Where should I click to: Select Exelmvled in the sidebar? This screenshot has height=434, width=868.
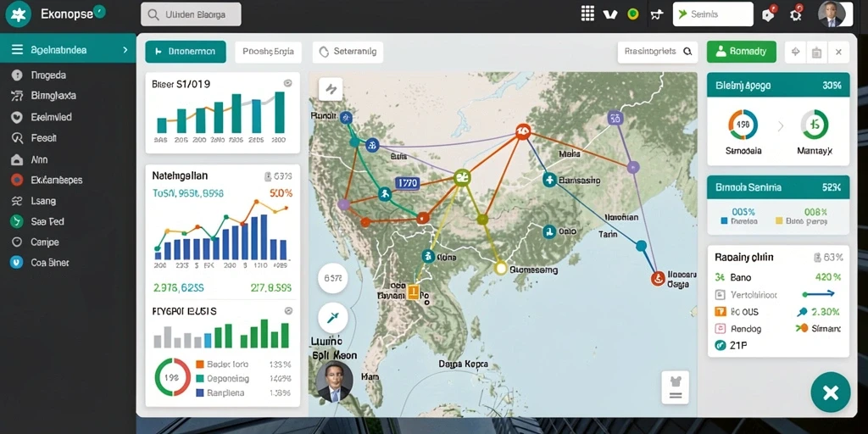click(x=52, y=117)
